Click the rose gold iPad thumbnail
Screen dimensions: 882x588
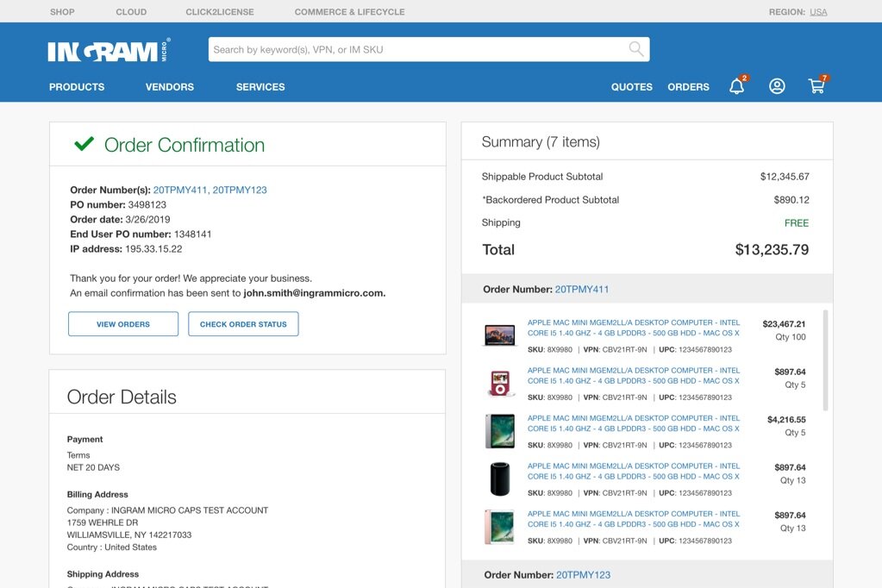point(499,527)
